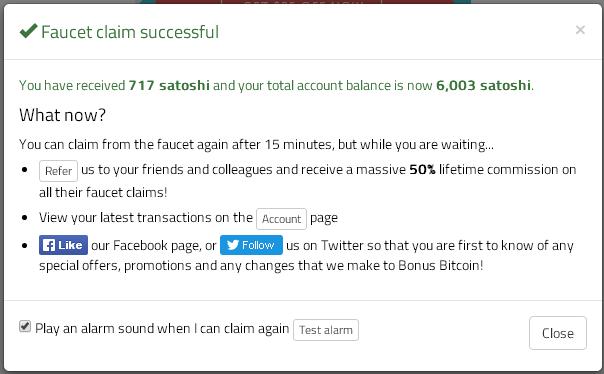This screenshot has height=374, width=604.
Task: Click the 'Play an alarm sound' label text
Action: [162, 329]
